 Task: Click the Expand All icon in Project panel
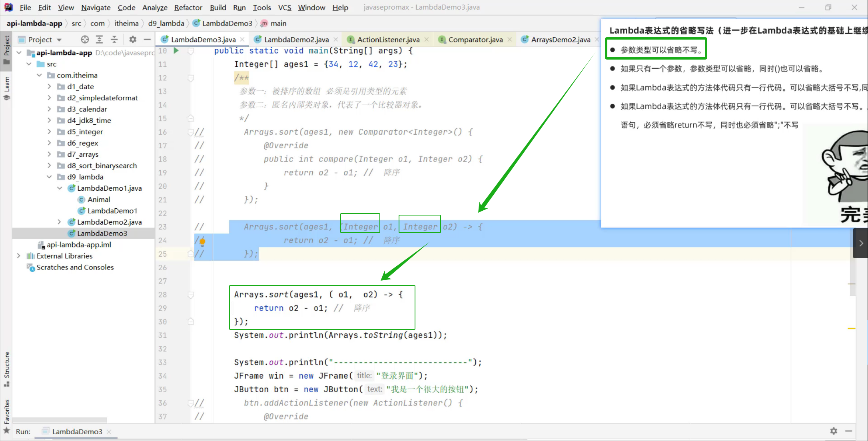99,39
